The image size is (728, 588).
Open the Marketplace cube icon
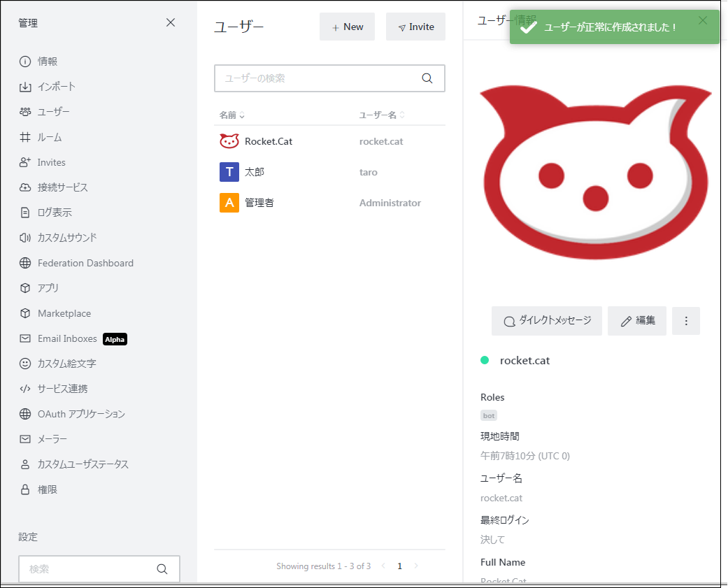tap(25, 313)
